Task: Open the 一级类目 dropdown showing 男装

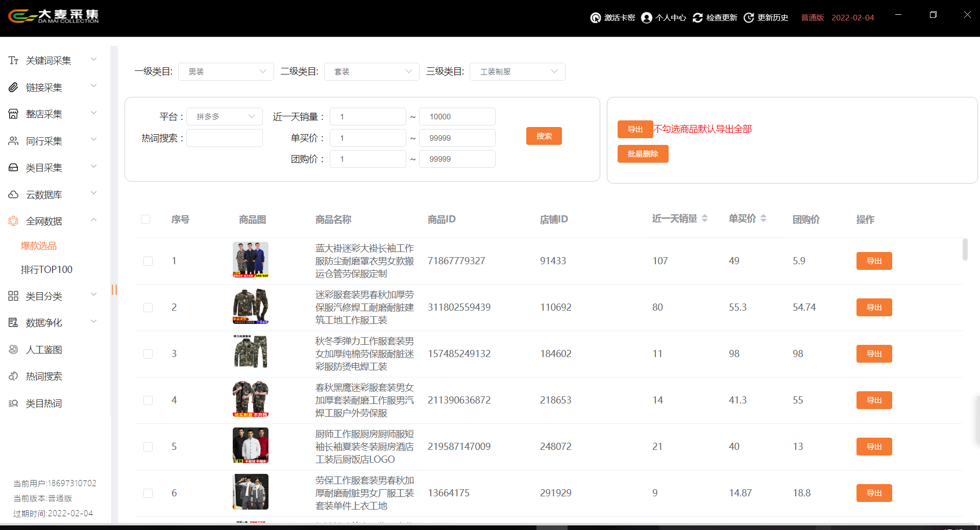Action: click(226, 72)
